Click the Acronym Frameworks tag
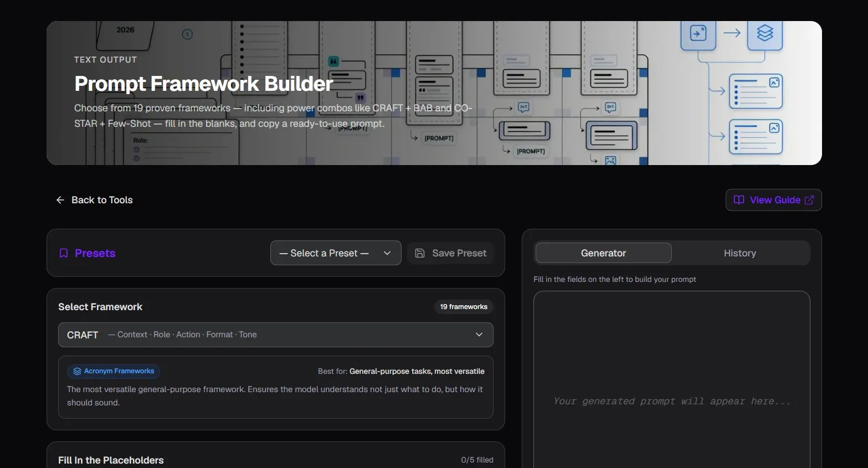Screen dimensions: 868x468 click(x=114, y=371)
